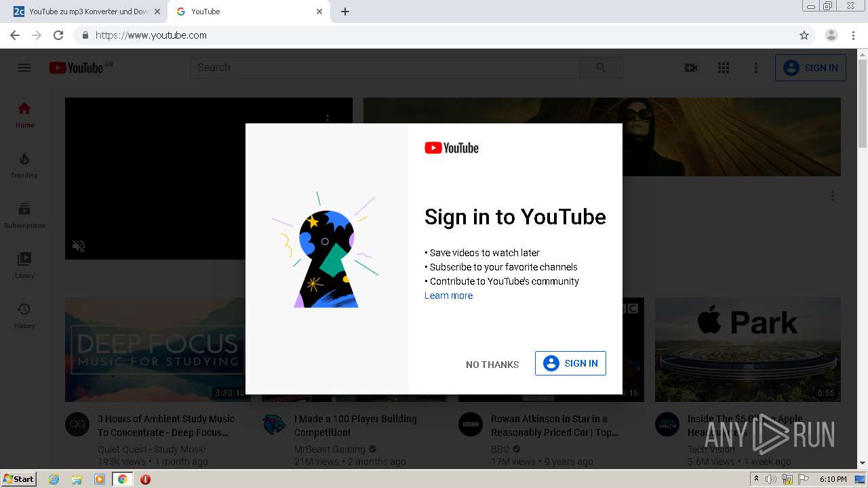
Task: Open the create video camera icon
Action: tap(691, 68)
